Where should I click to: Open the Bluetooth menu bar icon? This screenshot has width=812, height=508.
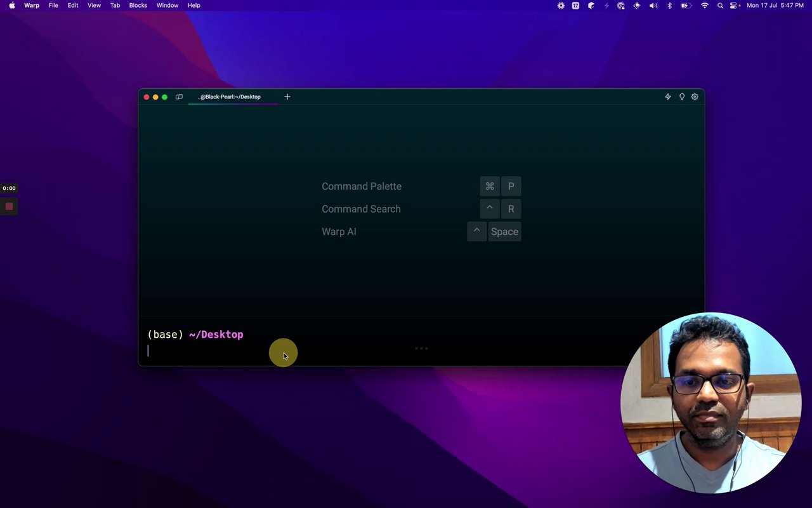(670, 5)
